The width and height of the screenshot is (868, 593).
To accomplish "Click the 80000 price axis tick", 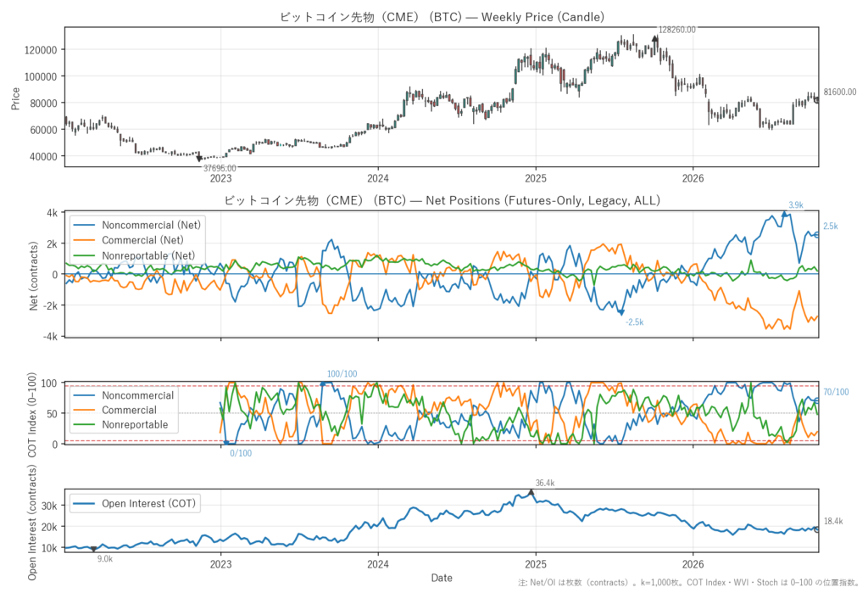I will click(42, 103).
